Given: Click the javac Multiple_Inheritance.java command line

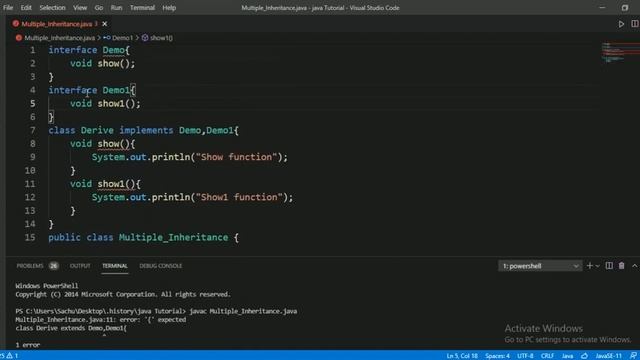Looking at the screenshot, I should pyautogui.click(x=243, y=311).
